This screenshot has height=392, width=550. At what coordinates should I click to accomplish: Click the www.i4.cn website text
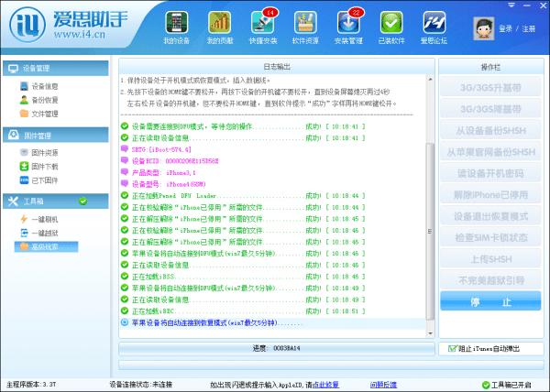pyautogui.click(x=79, y=34)
